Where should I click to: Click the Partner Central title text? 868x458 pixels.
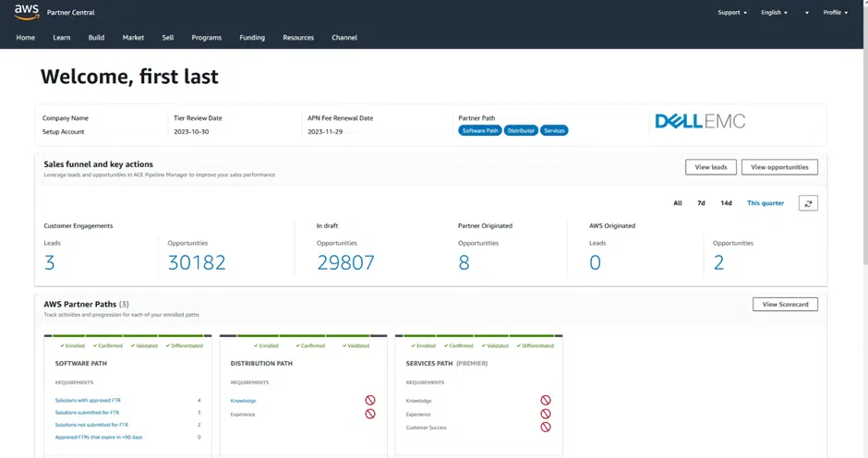(x=71, y=12)
